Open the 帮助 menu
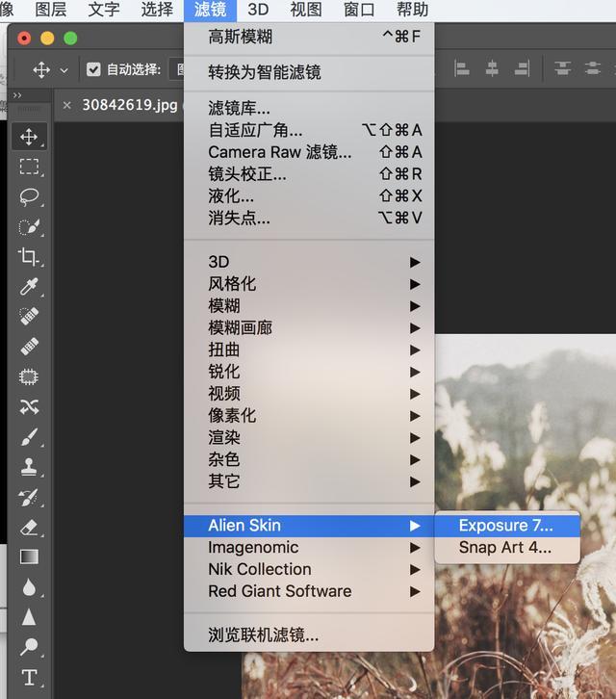This screenshot has width=616, height=699. point(412,10)
